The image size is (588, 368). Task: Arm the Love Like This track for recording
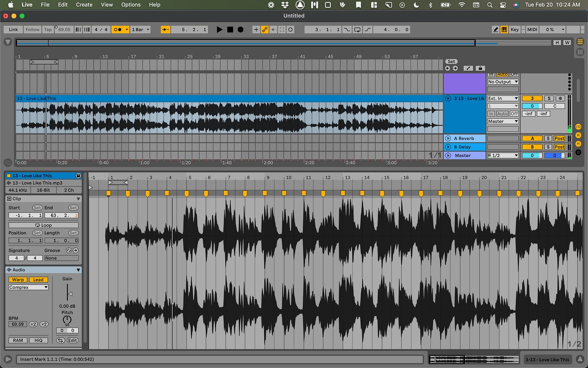560,98
